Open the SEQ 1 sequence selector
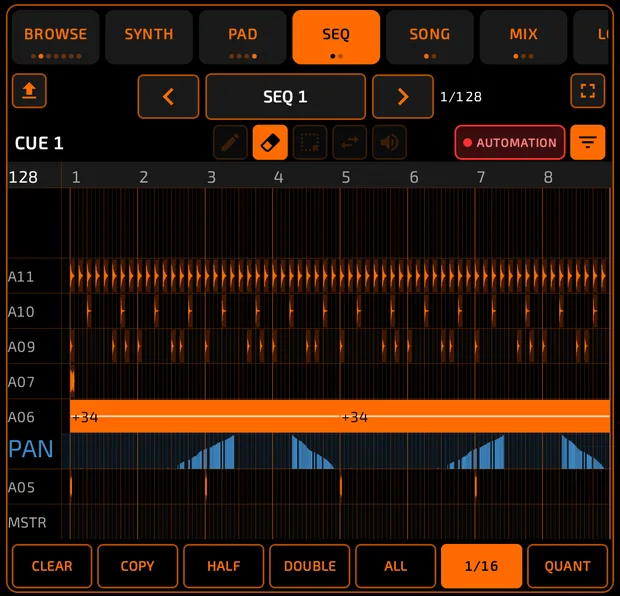 pos(285,96)
